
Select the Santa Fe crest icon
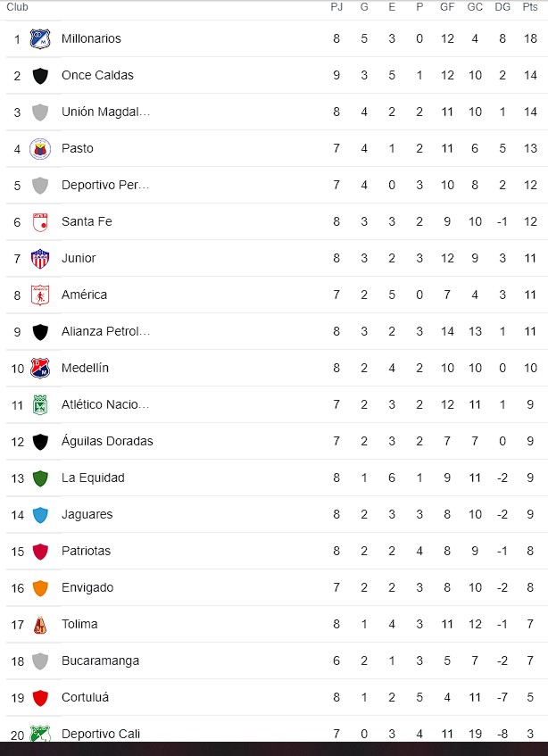click(40, 221)
